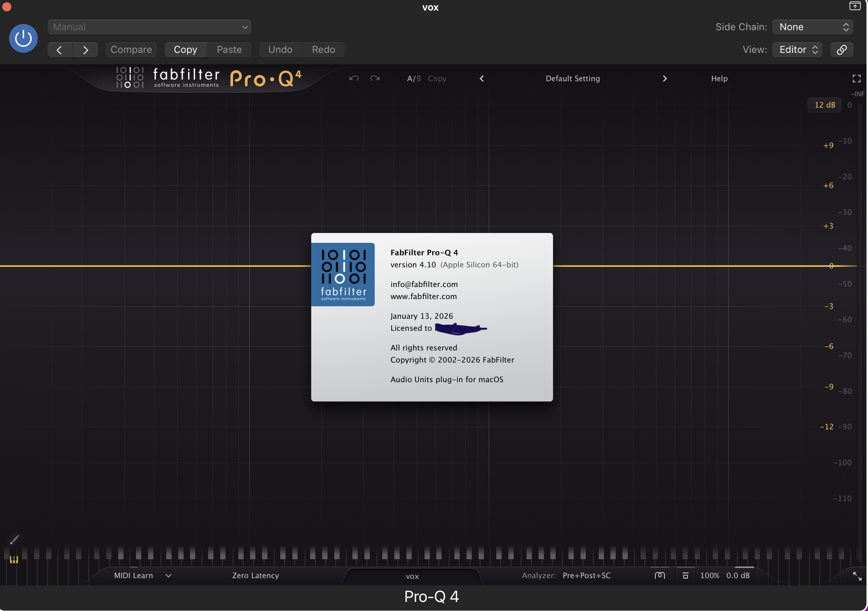Click the redo arrow in the Pro-Q header
This screenshot has width=868, height=611.
[x=375, y=78]
